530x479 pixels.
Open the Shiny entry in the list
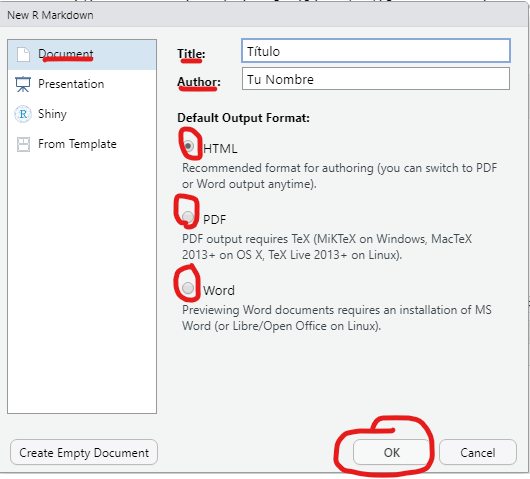click(x=82, y=114)
